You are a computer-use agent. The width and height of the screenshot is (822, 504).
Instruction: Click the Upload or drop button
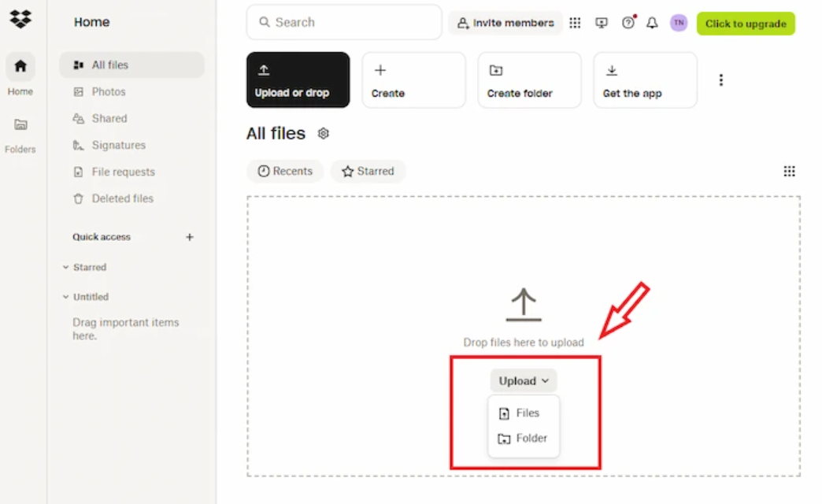298,80
